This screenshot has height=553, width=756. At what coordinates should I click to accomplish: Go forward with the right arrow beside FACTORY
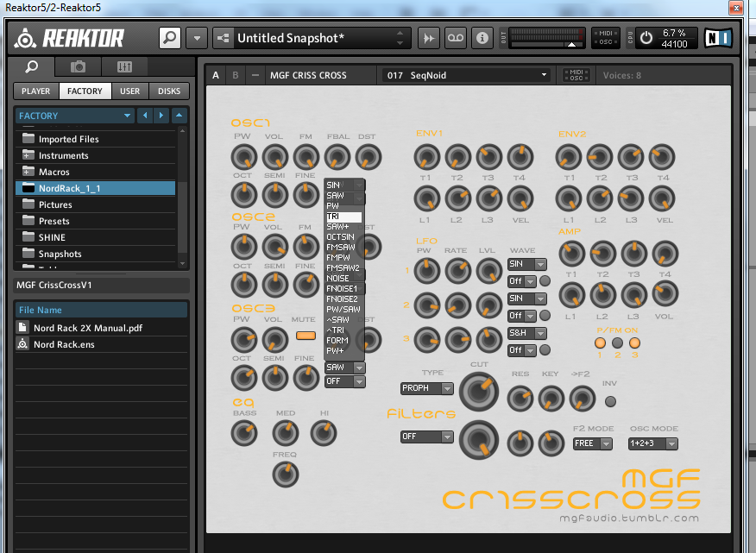tap(161, 116)
